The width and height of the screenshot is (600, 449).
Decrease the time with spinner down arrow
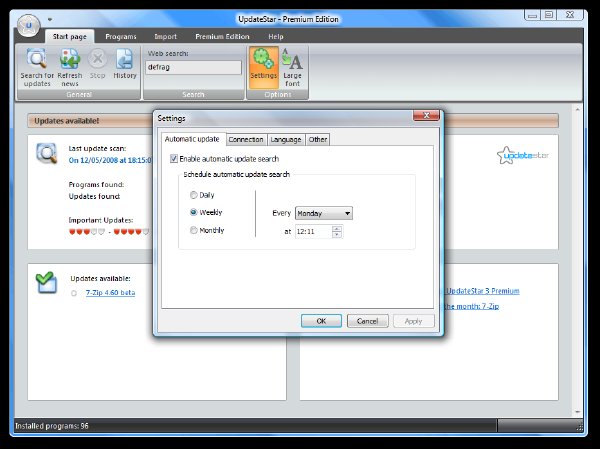coord(337,234)
